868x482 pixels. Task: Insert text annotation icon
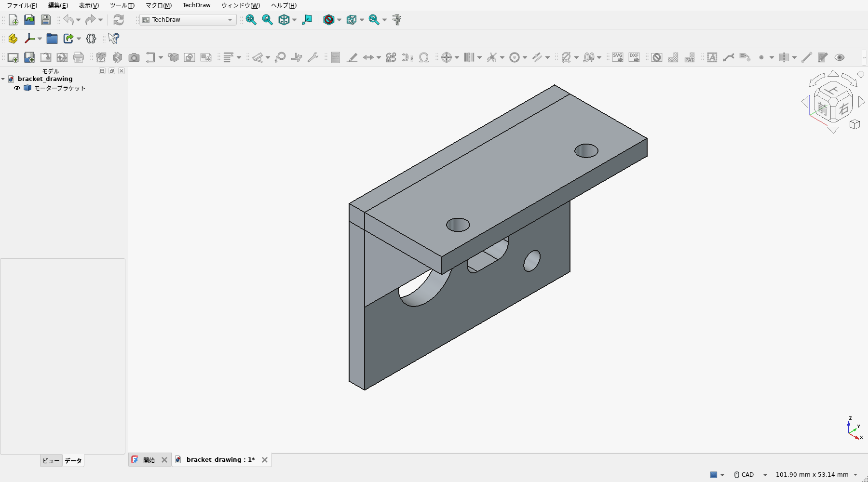[x=712, y=57]
